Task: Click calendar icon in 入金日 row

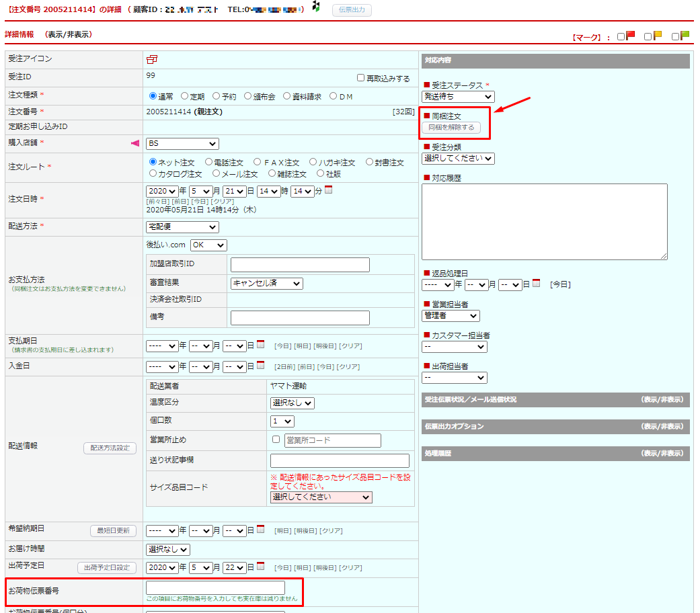Action: (x=260, y=366)
